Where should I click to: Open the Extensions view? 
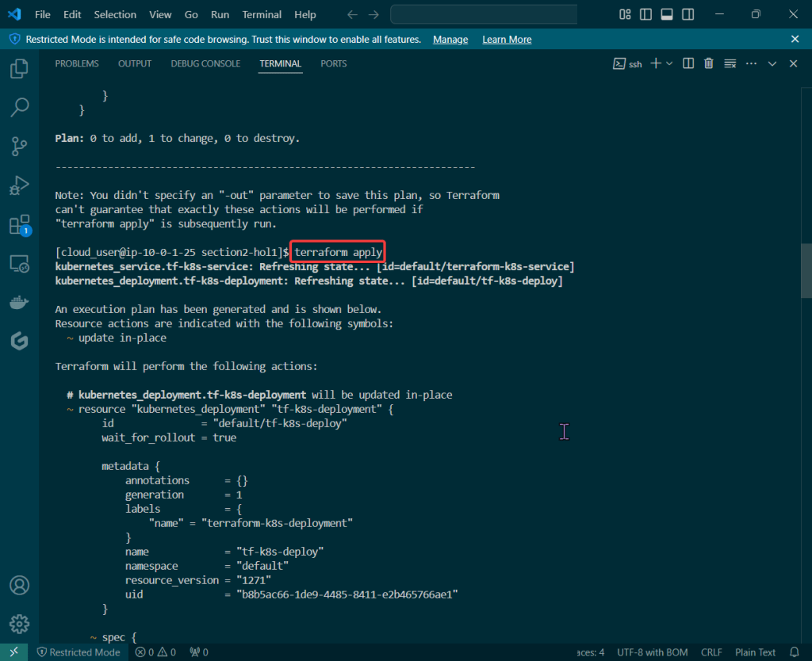pyautogui.click(x=19, y=224)
